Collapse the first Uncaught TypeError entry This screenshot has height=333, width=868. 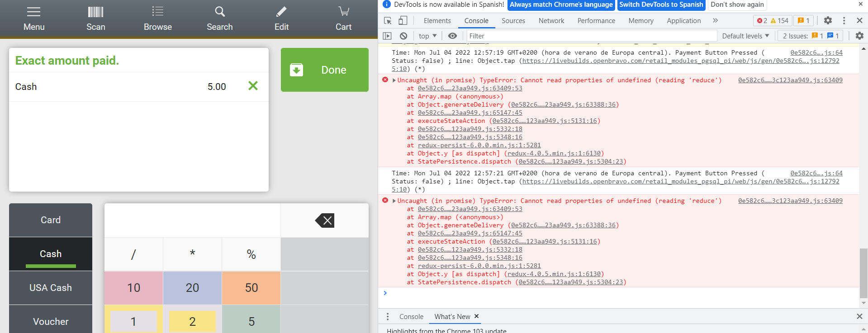[x=394, y=80]
